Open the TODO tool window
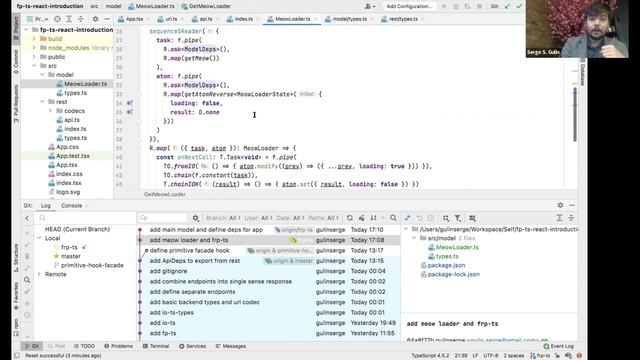Image resolution: width=640 pixels, height=360 pixels. point(84,346)
